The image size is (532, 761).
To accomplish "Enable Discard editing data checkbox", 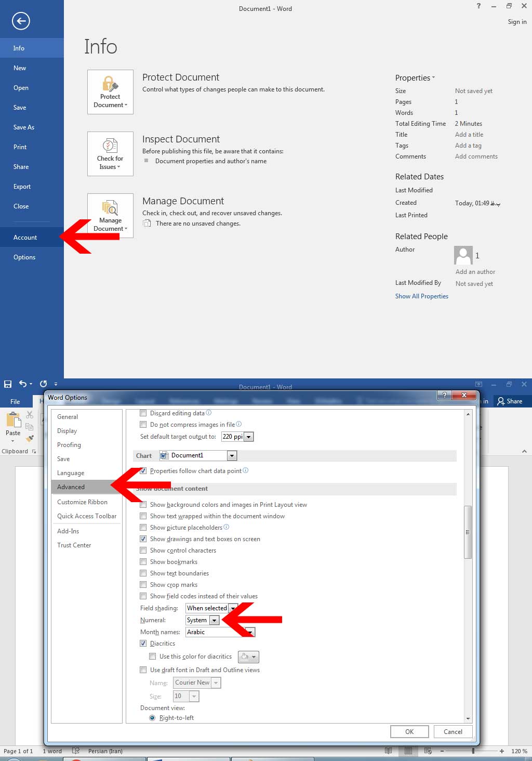I will point(143,413).
